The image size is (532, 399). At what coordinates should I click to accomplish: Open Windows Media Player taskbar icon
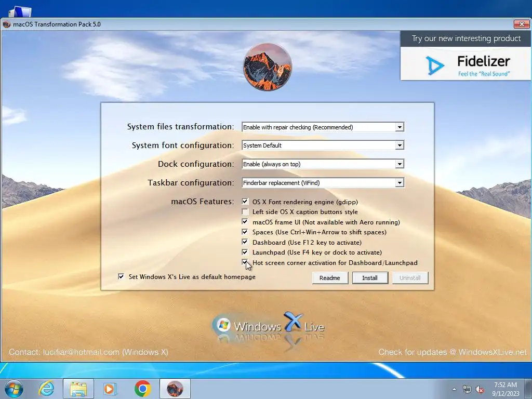coord(110,389)
